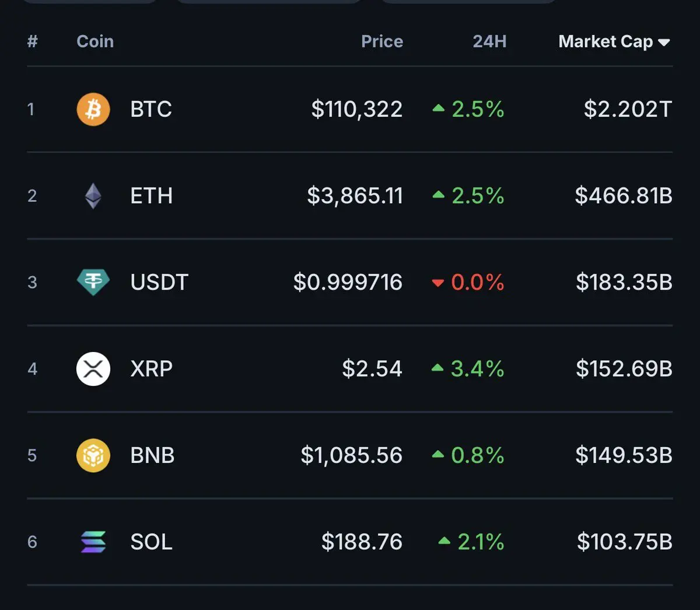Select the Solana striped logo icon

tap(93, 542)
